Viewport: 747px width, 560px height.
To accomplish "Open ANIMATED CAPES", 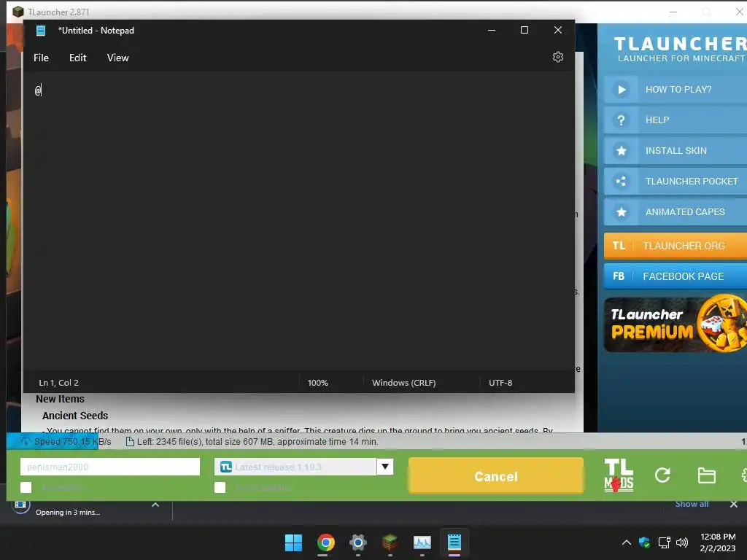I will (676, 212).
